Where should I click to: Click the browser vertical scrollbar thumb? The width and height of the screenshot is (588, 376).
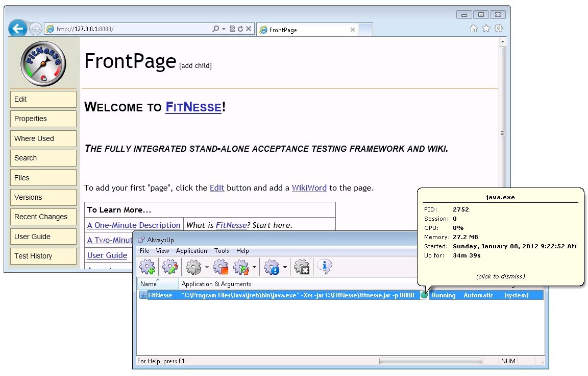[502, 133]
